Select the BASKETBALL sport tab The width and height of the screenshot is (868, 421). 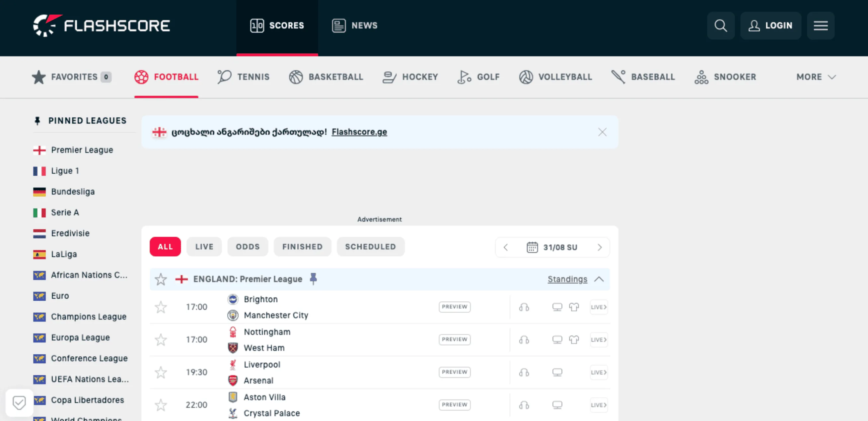pyautogui.click(x=326, y=77)
